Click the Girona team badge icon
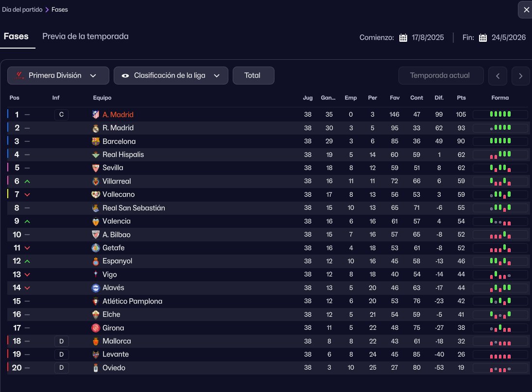Screen dimensions: 532x392 click(96, 328)
